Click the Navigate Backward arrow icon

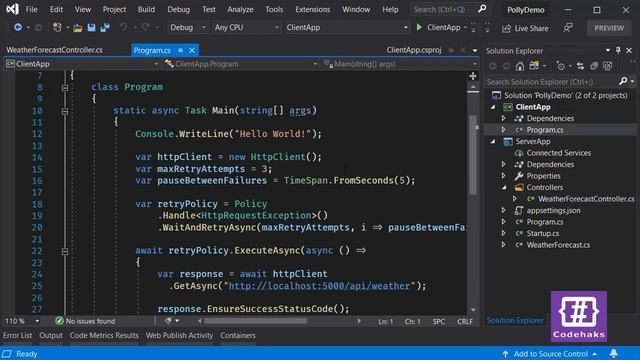[x=18, y=27]
